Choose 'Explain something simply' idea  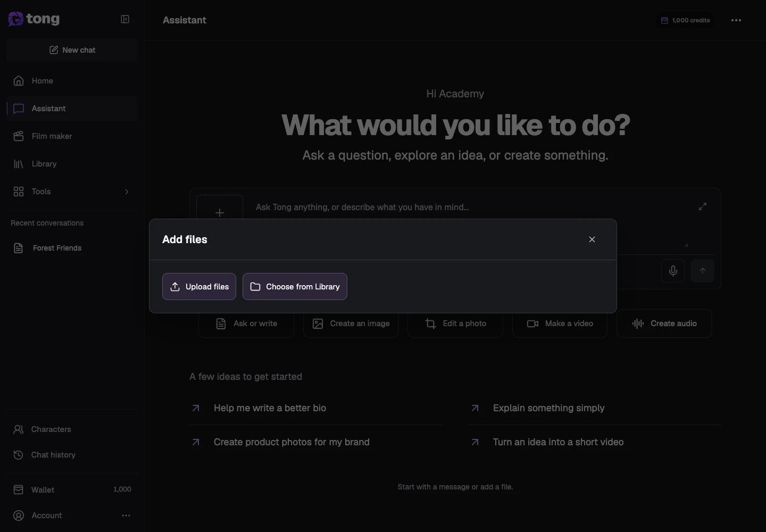(595, 408)
